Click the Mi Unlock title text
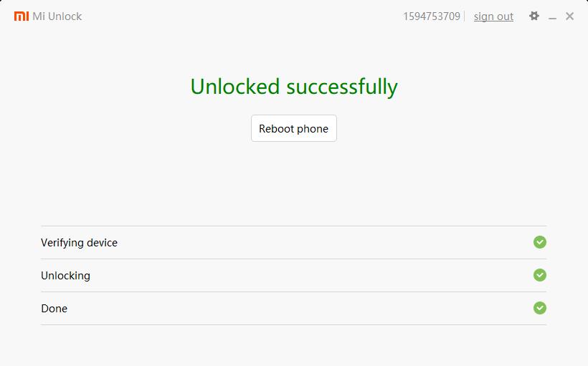588x366 pixels. pos(57,16)
